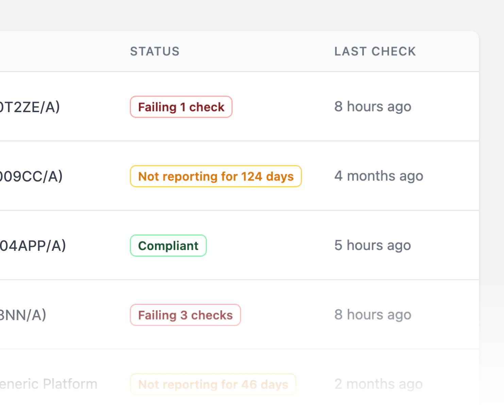Sort by the LAST CHECK column header
The width and height of the screenshot is (504, 420).
click(375, 51)
